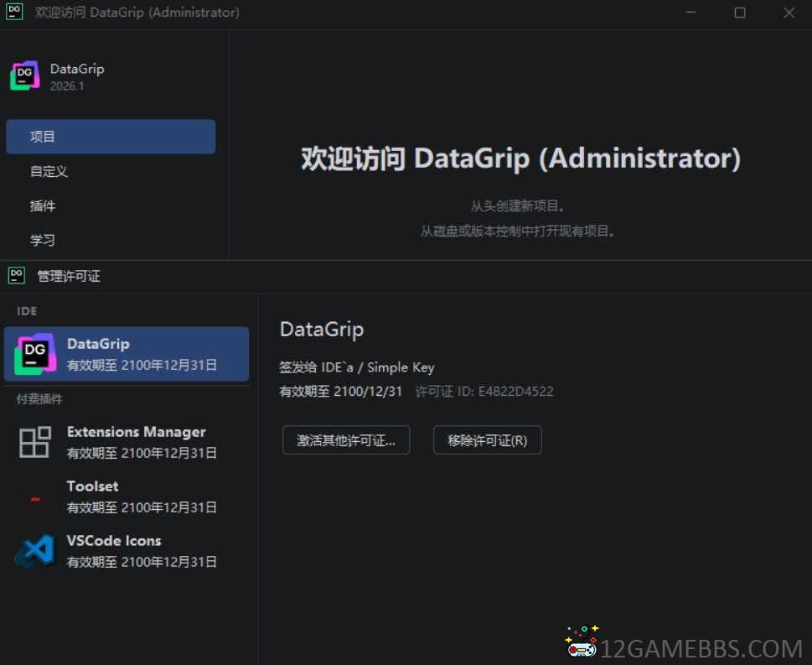The image size is (812, 665).
Task: Click the icon beside the 管理许可证 title
Action: pyautogui.click(x=17, y=275)
